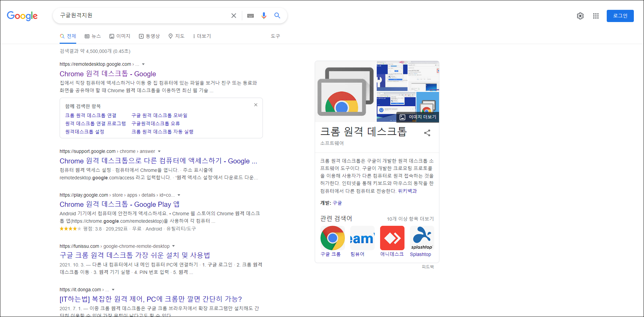This screenshot has height=317, width=644.
Task: Open the Google apps grid
Action: pos(596,16)
